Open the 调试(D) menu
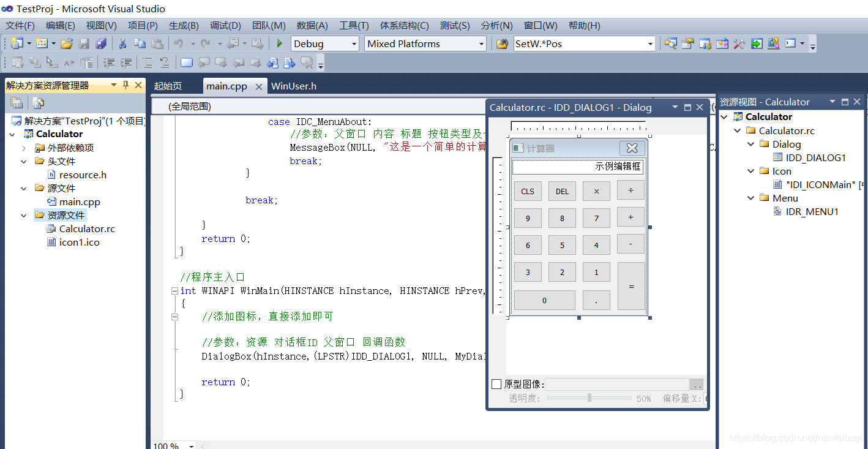 tap(225, 25)
